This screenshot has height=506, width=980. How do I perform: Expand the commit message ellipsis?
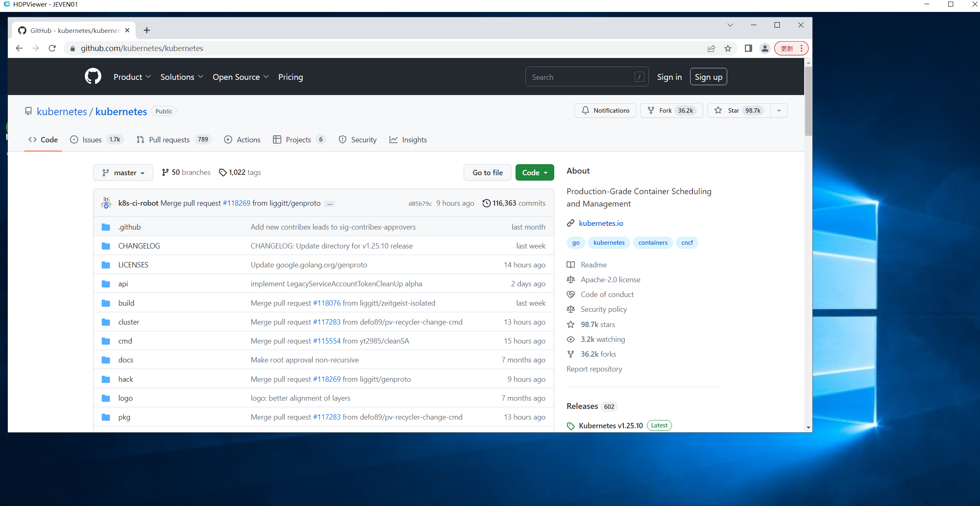coord(329,204)
